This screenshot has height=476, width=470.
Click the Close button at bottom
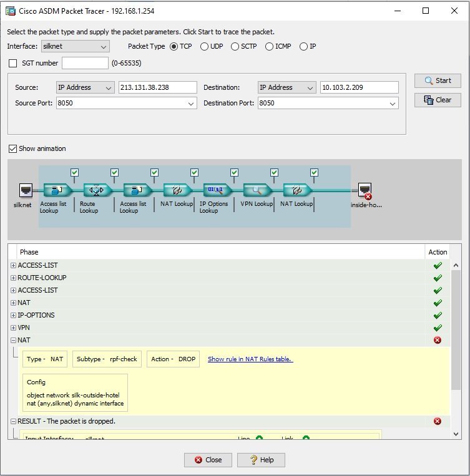[x=208, y=460]
